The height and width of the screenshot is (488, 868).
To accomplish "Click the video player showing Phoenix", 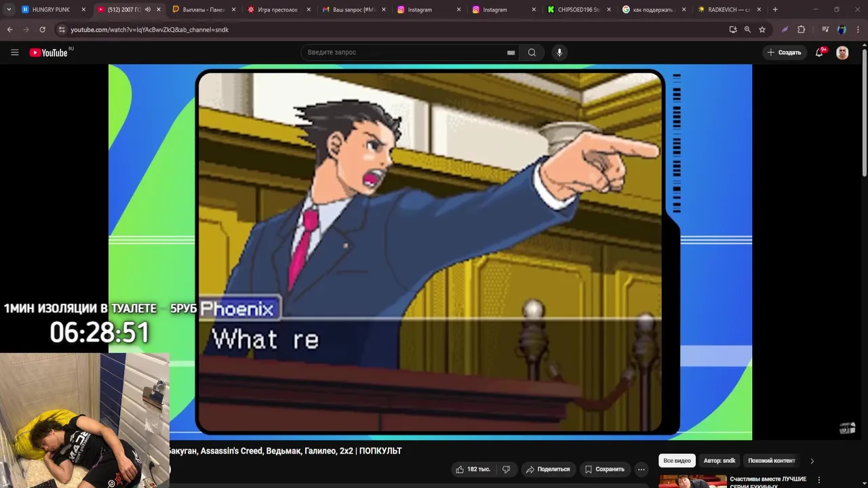I will pyautogui.click(x=430, y=252).
